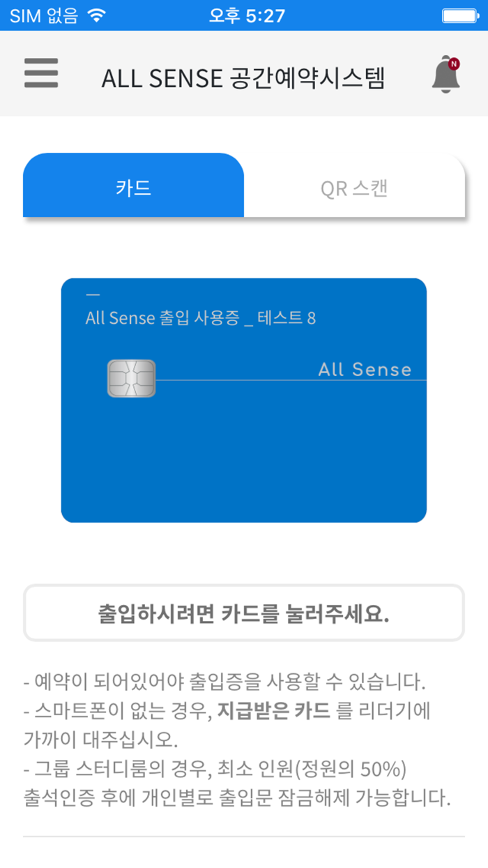Open the hamburger navigation menu

(40, 74)
